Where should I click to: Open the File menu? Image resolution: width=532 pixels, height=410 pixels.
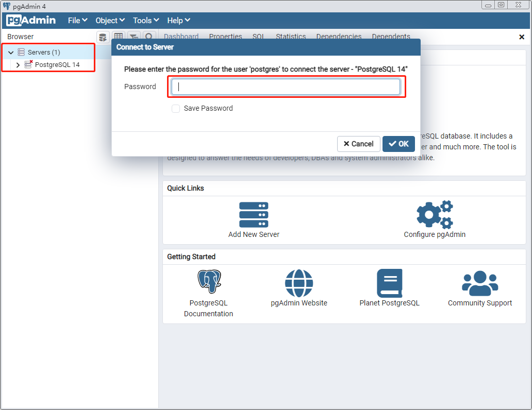coord(78,21)
